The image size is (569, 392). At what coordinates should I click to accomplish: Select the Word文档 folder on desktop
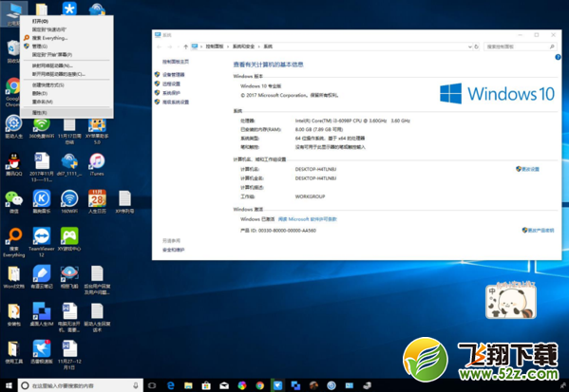pos(14,277)
